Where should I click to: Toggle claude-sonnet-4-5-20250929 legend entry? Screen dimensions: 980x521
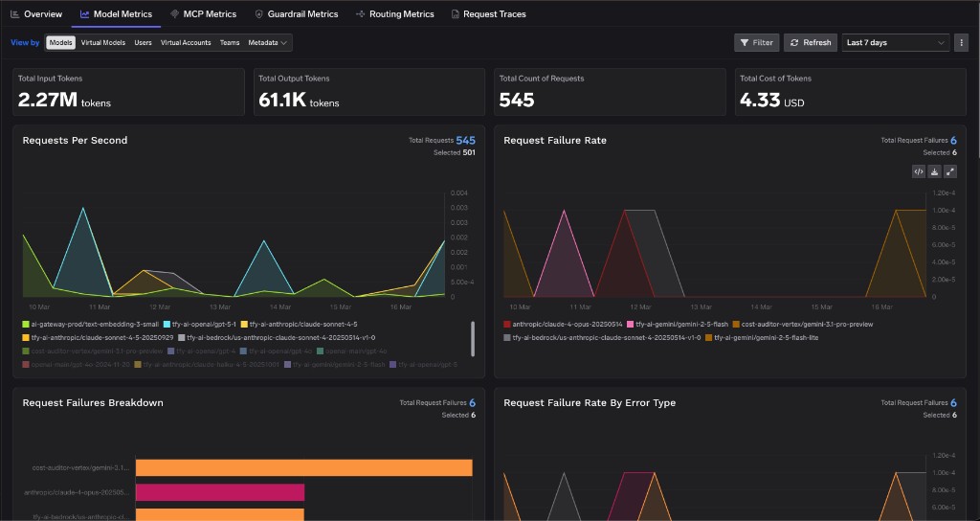coord(98,337)
